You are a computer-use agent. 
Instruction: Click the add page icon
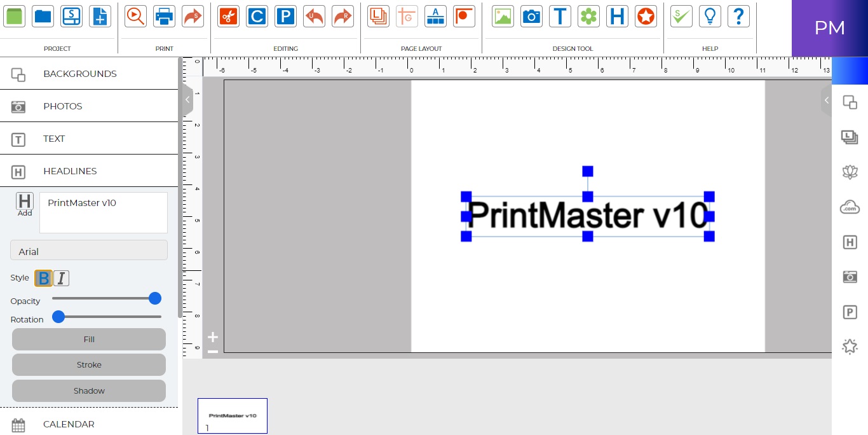(x=100, y=16)
